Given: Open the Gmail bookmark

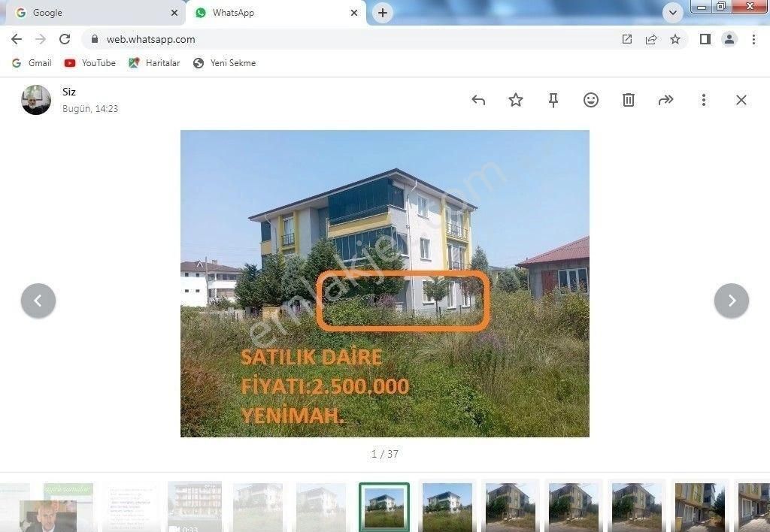Looking at the screenshot, I should pos(32,63).
